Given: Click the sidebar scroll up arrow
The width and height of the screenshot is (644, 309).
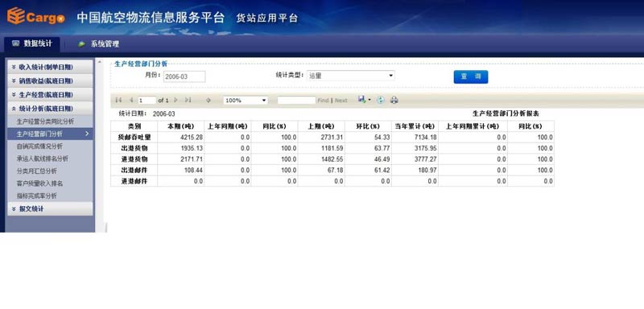Looking at the screenshot, I should [x=99, y=62].
